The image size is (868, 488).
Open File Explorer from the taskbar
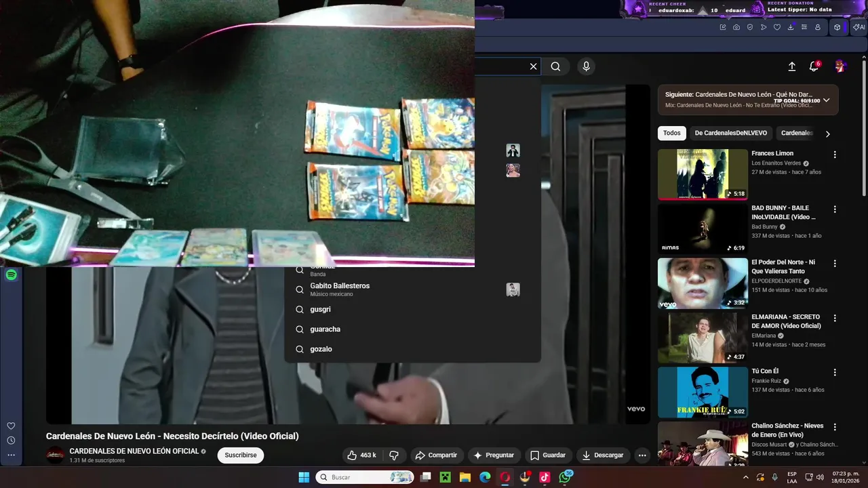(465, 477)
